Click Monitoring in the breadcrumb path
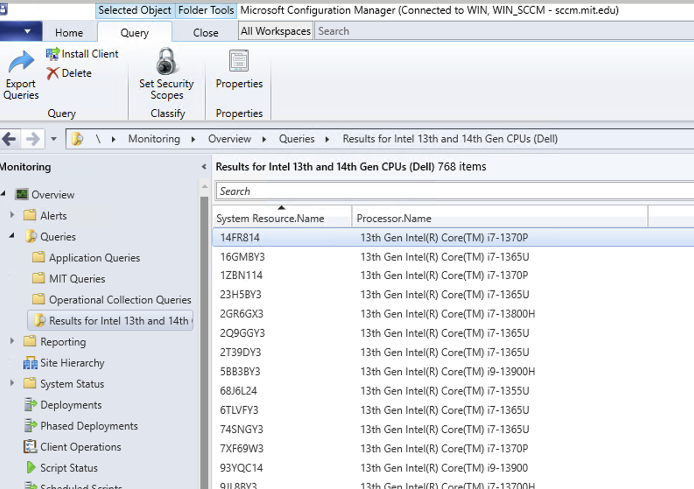This screenshot has height=489, width=694. pos(154,139)
